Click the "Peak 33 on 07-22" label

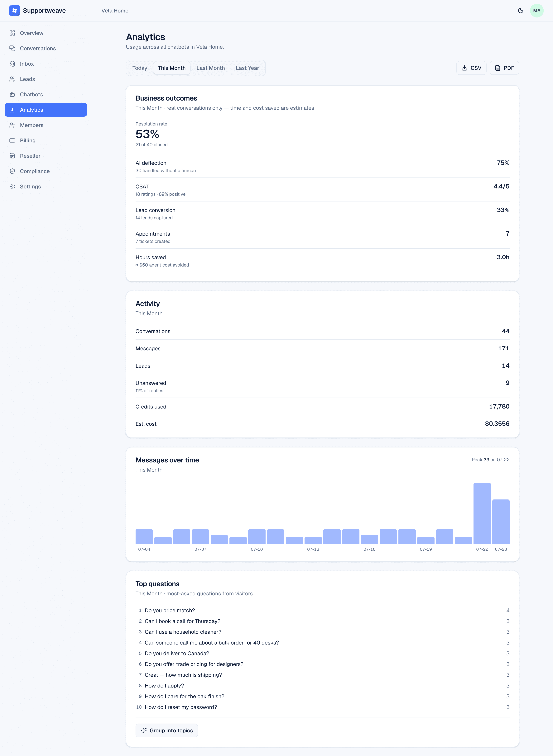tap(490, 460)
